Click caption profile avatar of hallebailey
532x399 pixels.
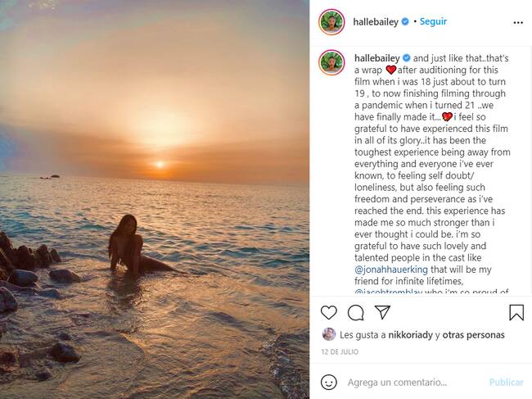pyautogui.click(x=331, y=62)
